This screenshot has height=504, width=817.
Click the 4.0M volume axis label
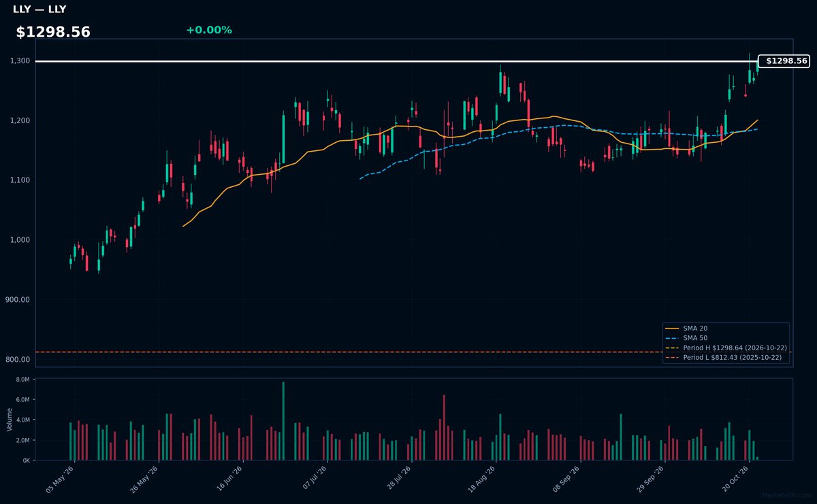[23, 420]
